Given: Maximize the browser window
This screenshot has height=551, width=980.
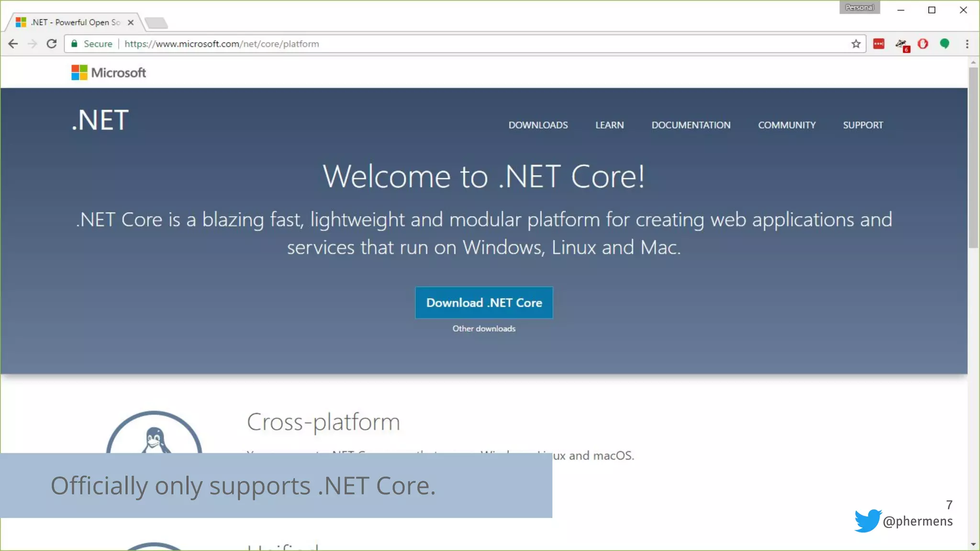Looking at the screenshot, I should pos(932,10).
